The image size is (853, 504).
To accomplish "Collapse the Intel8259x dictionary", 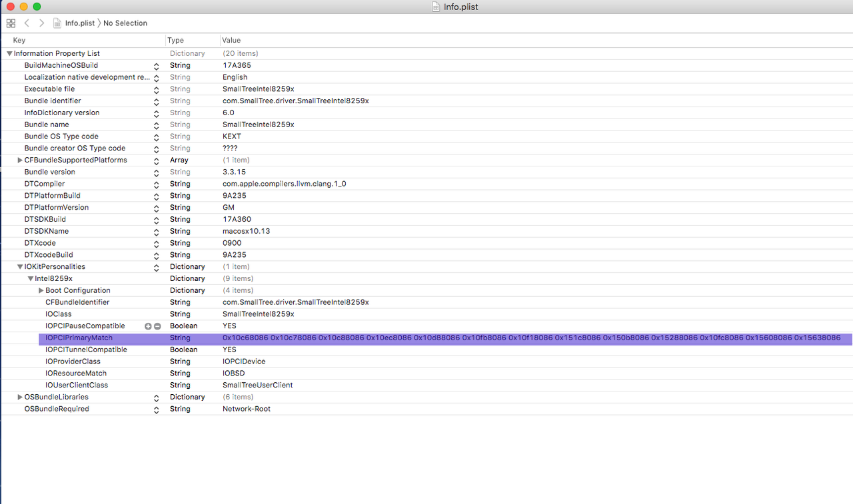I will click(x=31, y=279).
